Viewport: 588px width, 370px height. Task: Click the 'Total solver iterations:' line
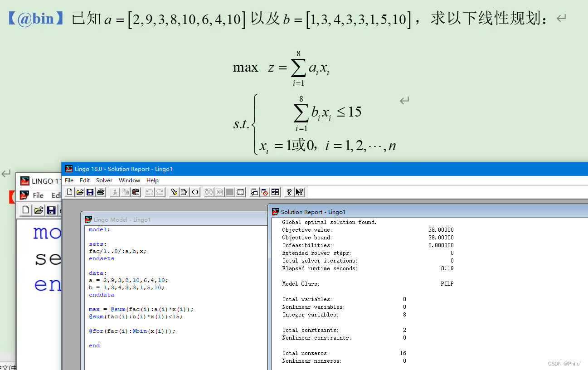point(368,261)
